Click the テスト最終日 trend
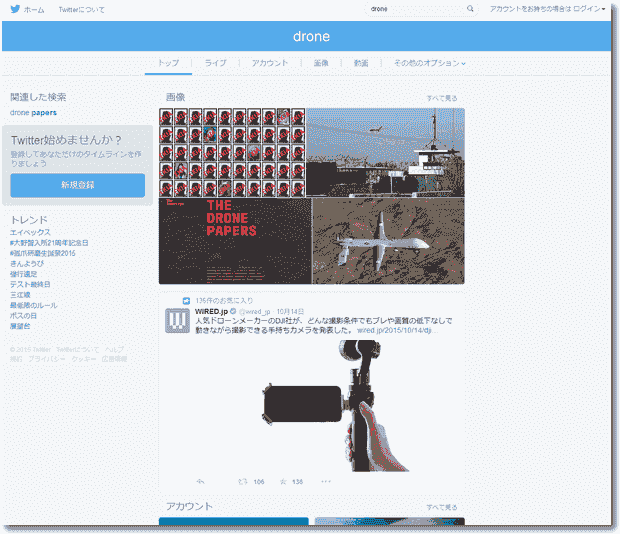This screenshot has height=534, width=620. click(30, 284)
